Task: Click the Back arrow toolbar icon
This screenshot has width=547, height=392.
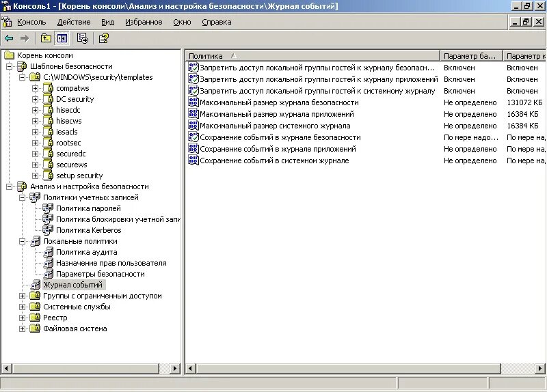Action: tap(9, 38)
